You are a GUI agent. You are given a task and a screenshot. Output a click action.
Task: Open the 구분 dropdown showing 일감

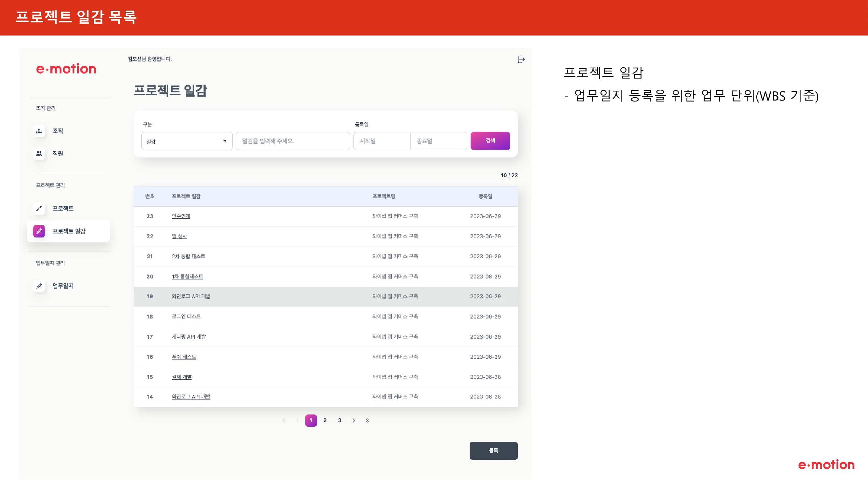click(x=187, y=141)
